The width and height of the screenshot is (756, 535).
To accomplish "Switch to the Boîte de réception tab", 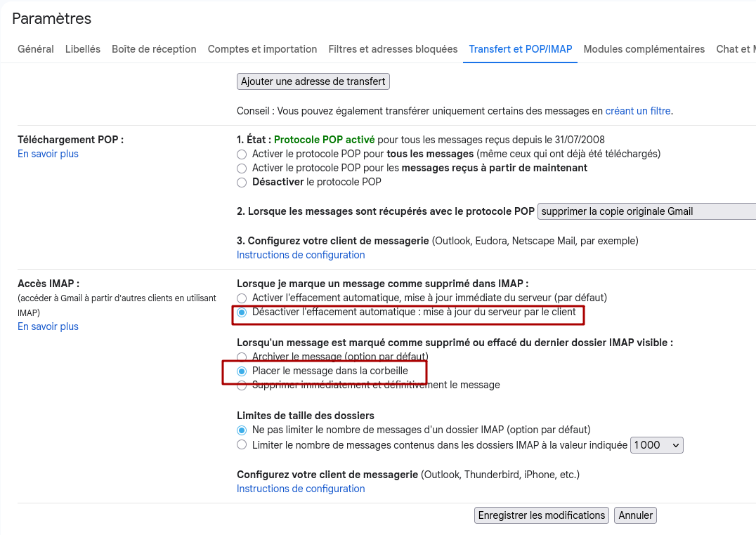I will (x=153, y=49).
